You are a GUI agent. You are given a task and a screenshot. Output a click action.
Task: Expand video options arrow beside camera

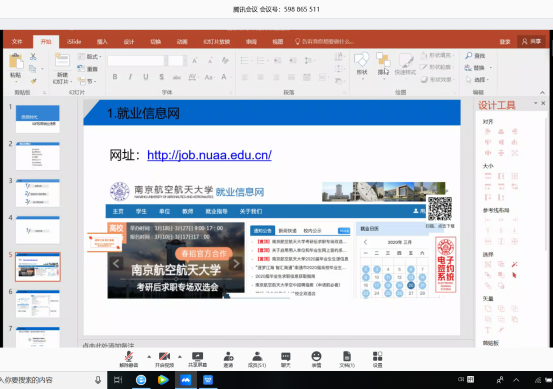pos(180,357)
